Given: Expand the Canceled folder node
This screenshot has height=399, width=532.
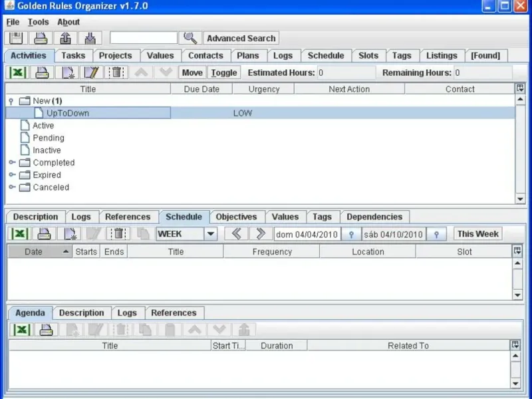Looking at the screenshot, I should coord(12,187).
